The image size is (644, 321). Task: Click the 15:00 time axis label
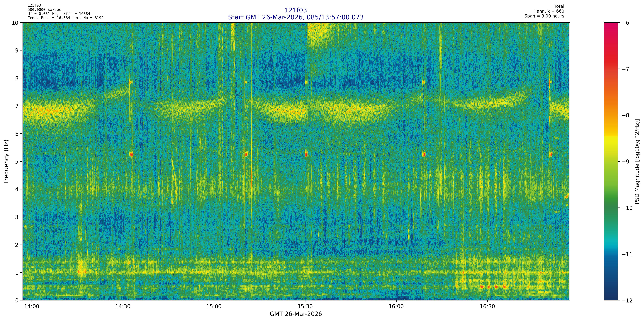pos(214,306)
